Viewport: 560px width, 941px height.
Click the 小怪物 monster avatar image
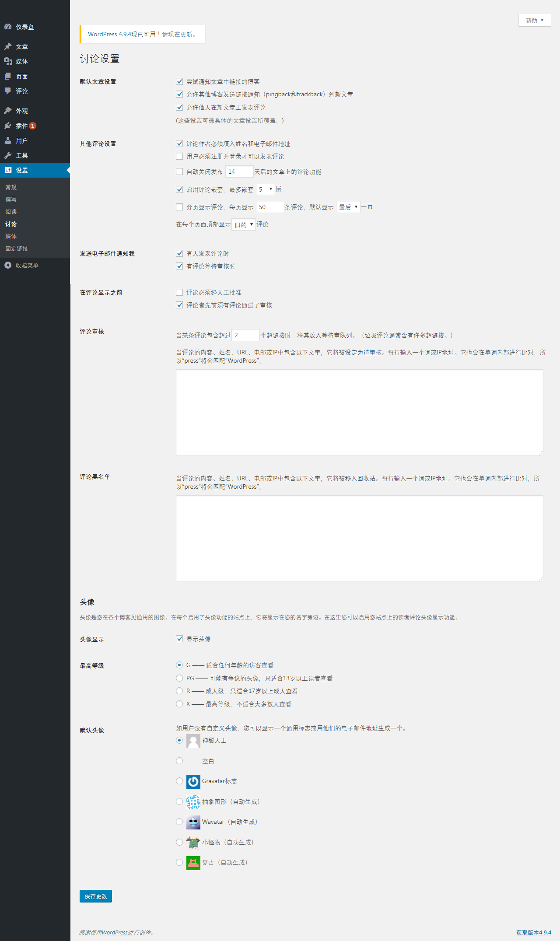pyautogui.click(x=193, y=843)
